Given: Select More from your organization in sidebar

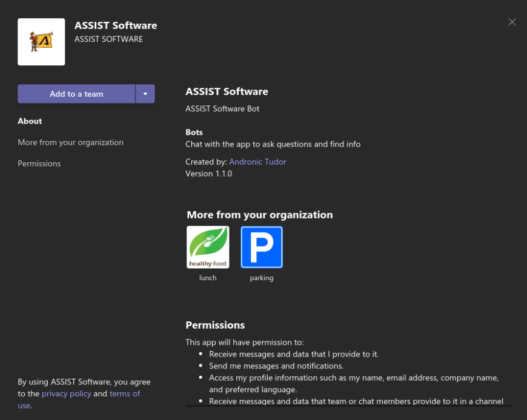Looking at the screenshot, I should 70,142.
